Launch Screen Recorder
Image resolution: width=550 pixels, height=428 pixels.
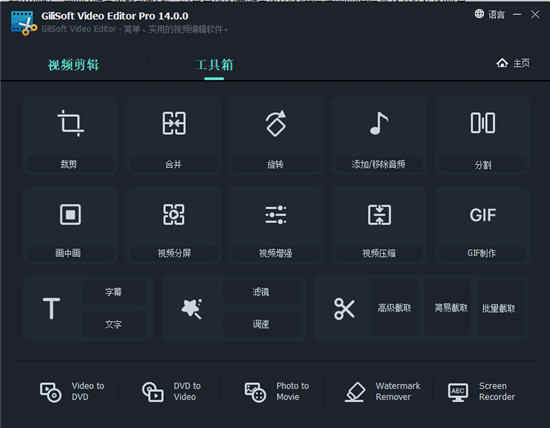(x=481, y=392)
